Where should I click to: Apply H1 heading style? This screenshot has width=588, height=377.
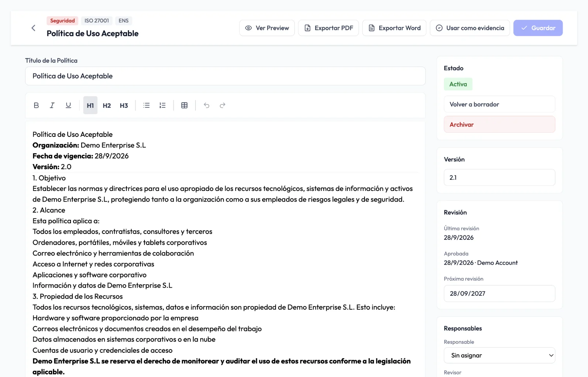tap(90, 105)
